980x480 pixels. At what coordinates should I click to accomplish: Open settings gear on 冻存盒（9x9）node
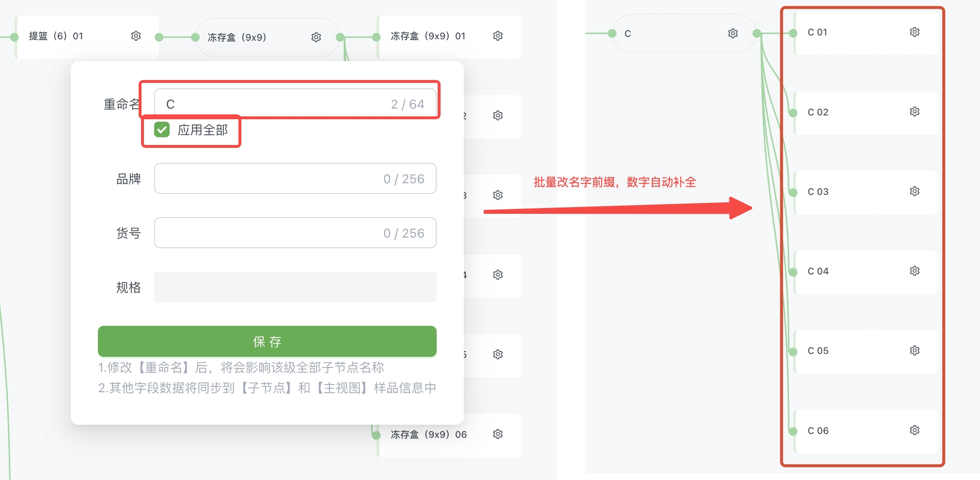point(316,36)
